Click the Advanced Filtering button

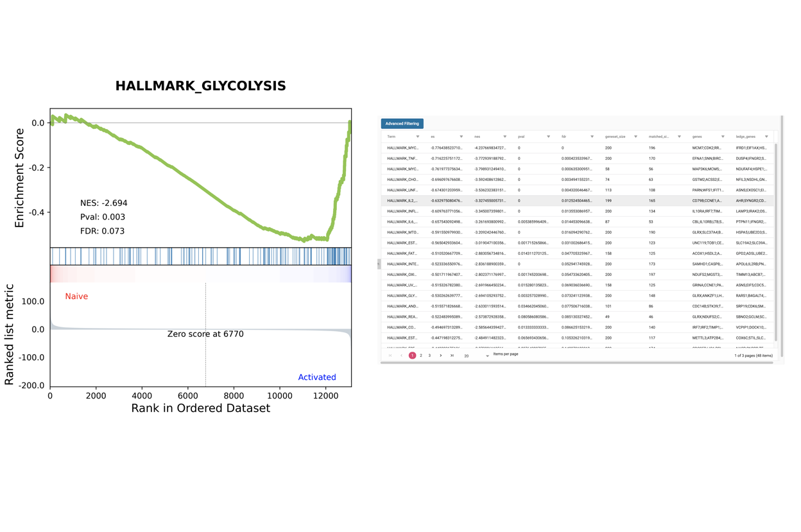(402, 124)
